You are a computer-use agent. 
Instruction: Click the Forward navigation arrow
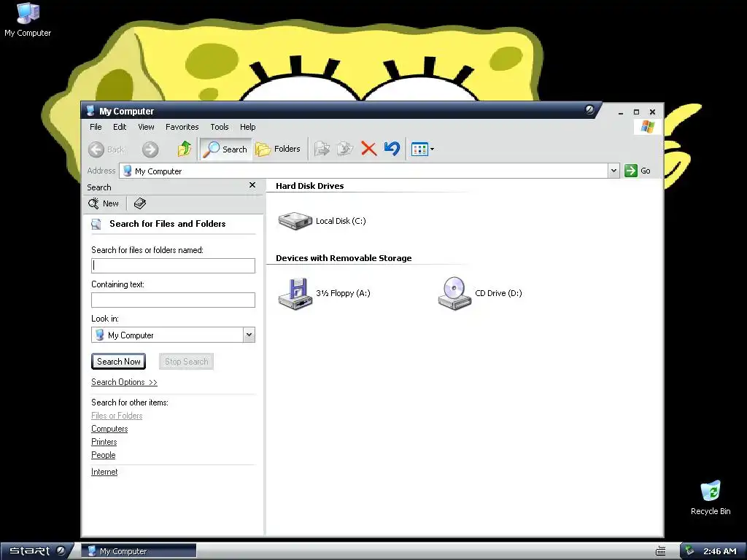[150, 149]
